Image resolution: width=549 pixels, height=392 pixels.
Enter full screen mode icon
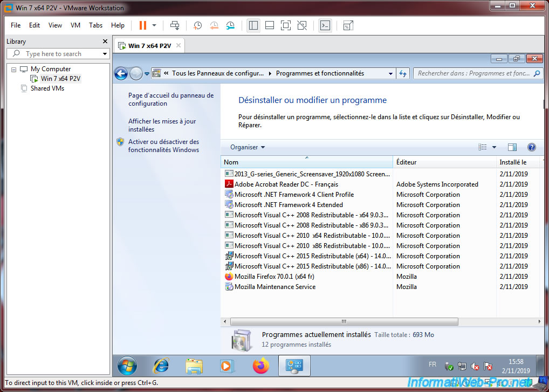pyautogui.click(x=286, y=25)
